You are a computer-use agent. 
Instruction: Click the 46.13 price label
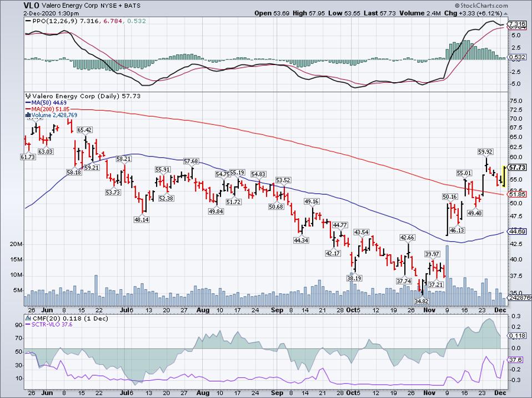(456, 230)
